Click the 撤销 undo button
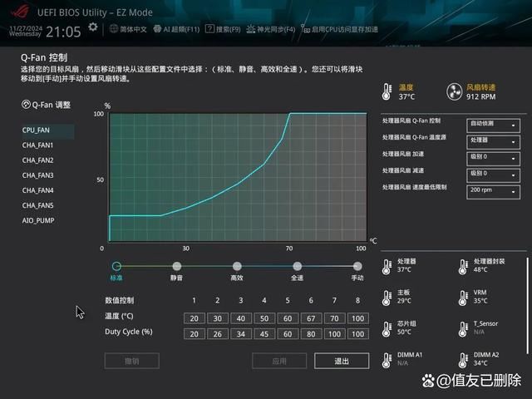 [131, 361]
